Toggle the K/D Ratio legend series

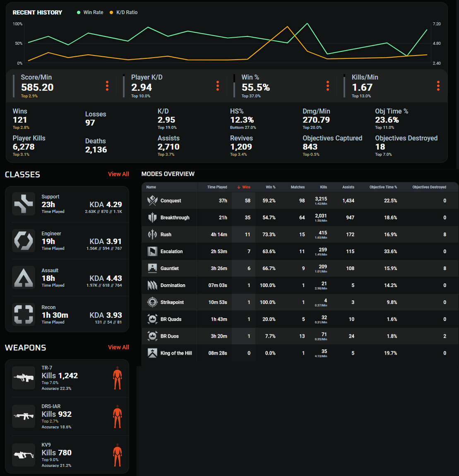coord(123,12)
